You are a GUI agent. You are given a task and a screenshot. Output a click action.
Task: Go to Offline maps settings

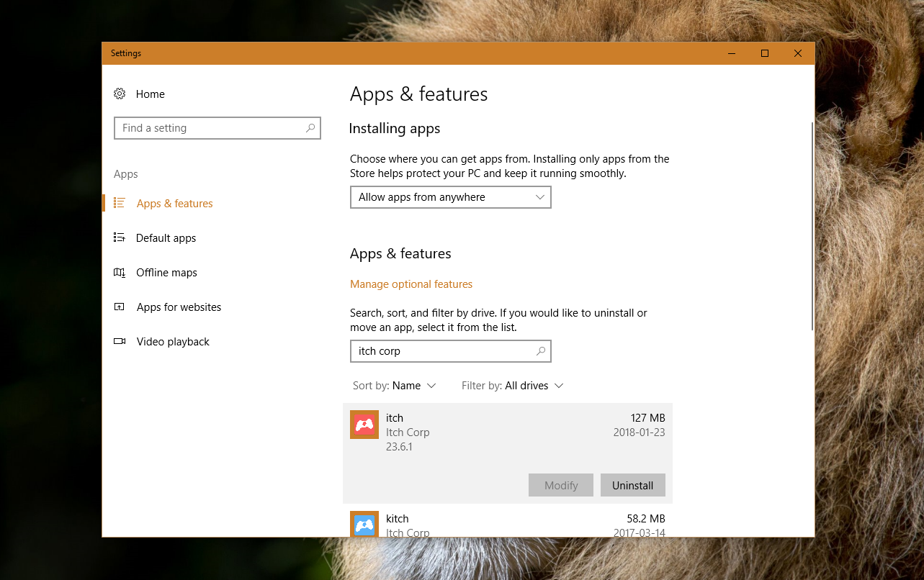click(x=166, y=273)
